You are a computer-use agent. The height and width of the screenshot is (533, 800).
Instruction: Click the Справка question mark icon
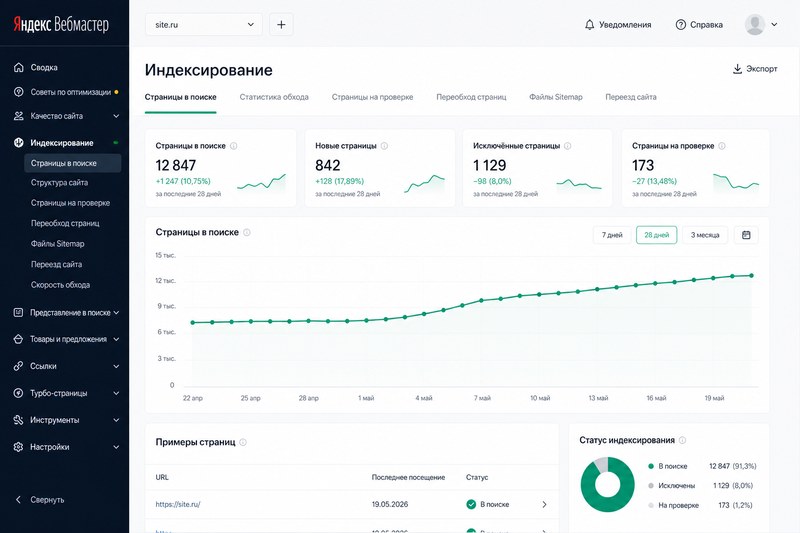coord(681,24)
